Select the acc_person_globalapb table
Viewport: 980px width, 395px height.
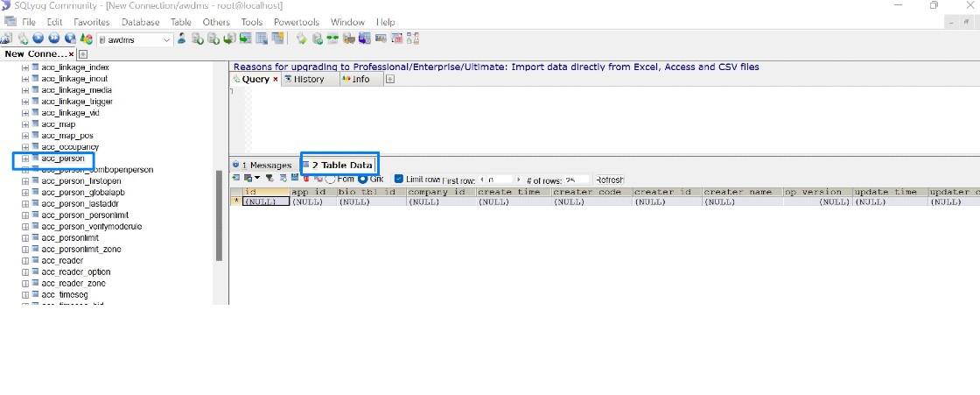(x=81, y=192)
